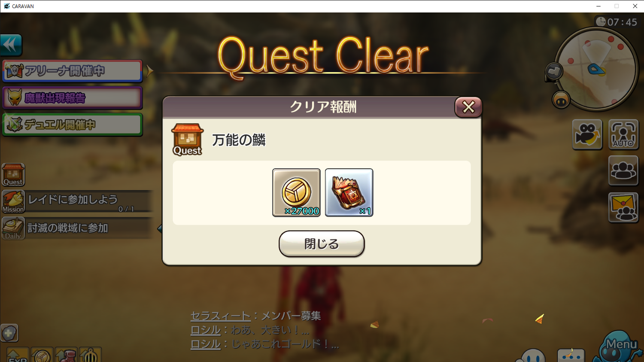
Task: Open the 魔獣出現報告 banner
Action: 73,98
